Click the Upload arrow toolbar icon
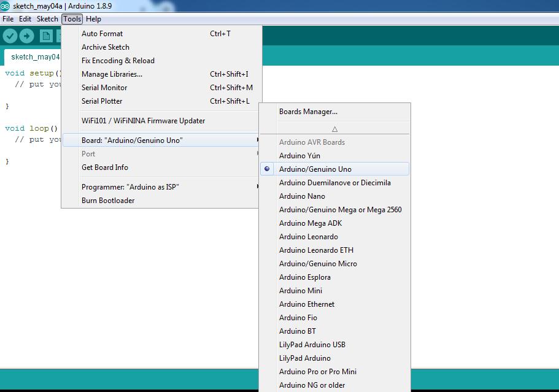The width and height of the screenshot is (559, 392). 27,36
